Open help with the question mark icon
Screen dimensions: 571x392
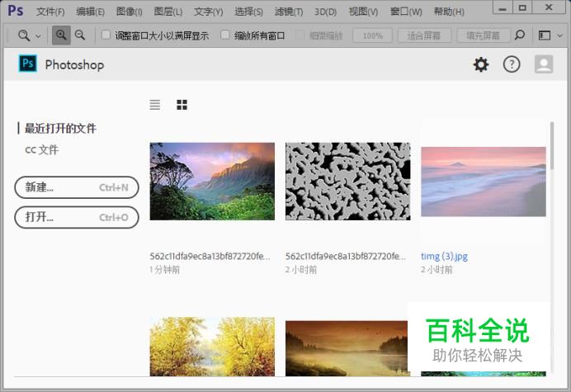pyautogui.click(x=512, y=64)
